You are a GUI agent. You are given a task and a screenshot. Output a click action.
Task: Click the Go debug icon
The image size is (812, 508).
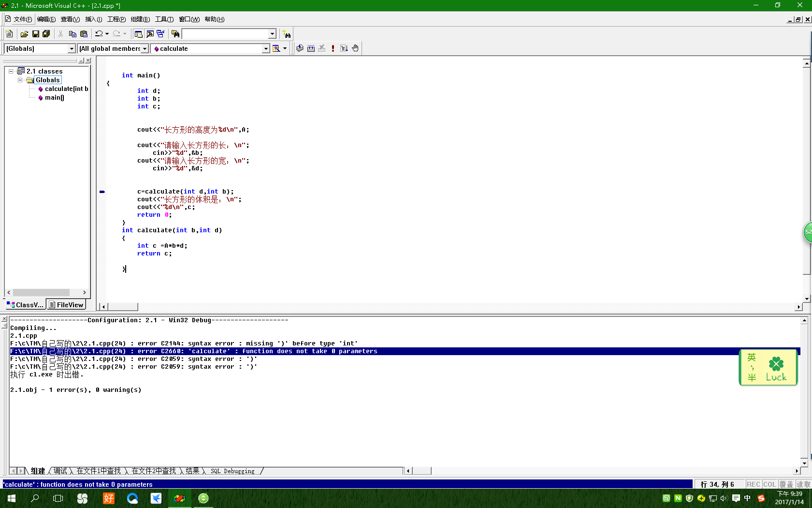344,48
